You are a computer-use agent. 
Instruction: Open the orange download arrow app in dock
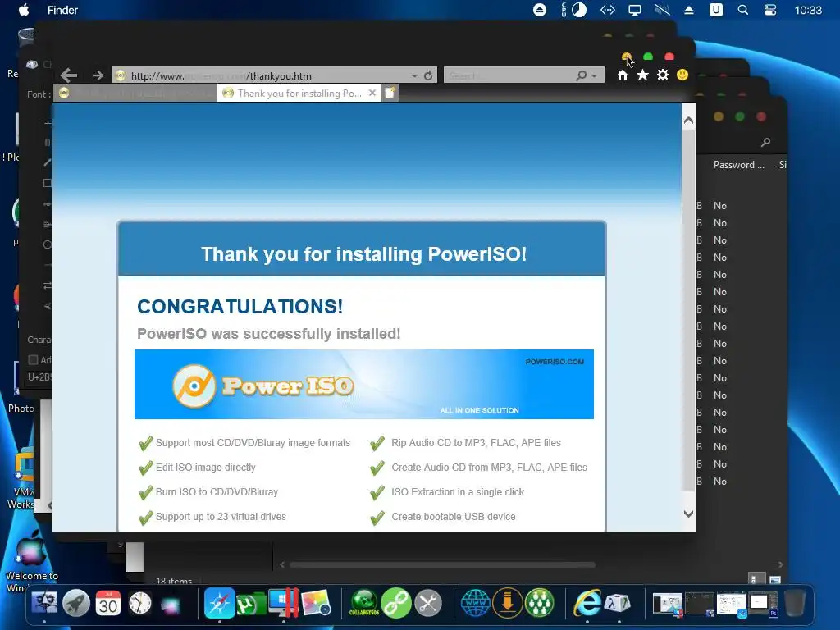tap(507, 603)
